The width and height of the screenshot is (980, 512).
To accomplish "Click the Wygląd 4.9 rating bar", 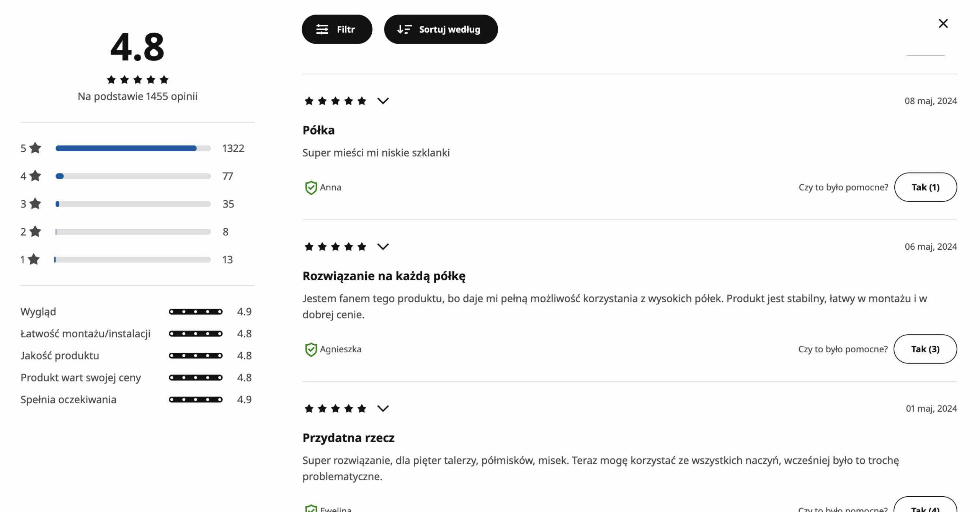I will point(196,311).
